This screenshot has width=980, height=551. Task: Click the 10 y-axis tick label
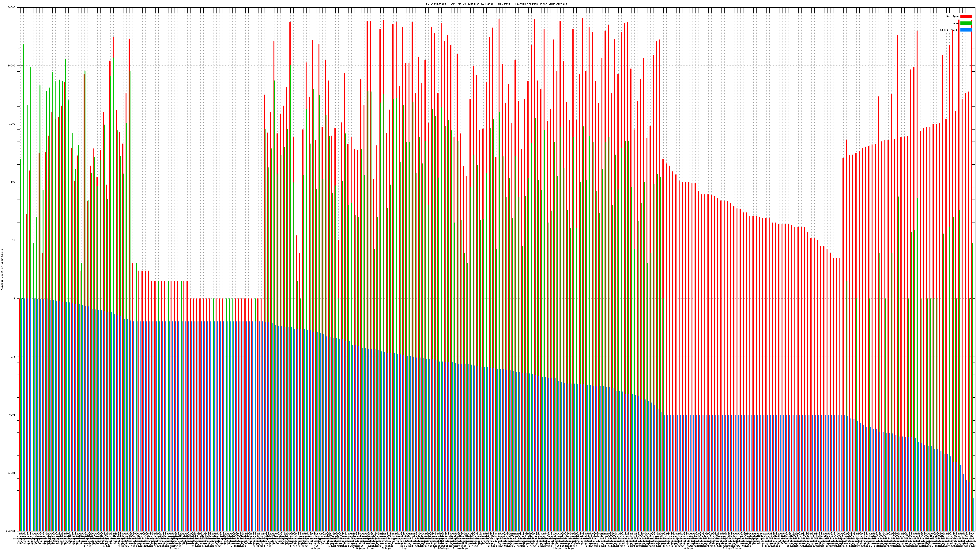click(14, 240)
